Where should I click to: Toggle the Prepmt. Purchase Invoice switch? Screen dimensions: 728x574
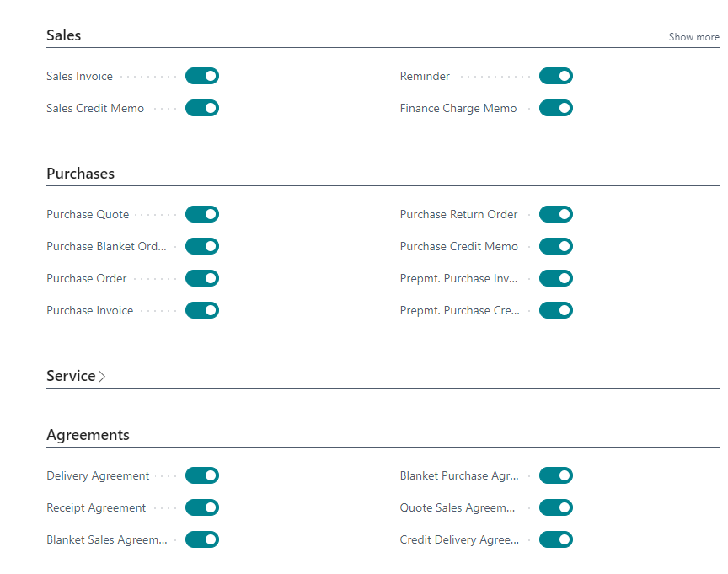(x=556, y=278)
